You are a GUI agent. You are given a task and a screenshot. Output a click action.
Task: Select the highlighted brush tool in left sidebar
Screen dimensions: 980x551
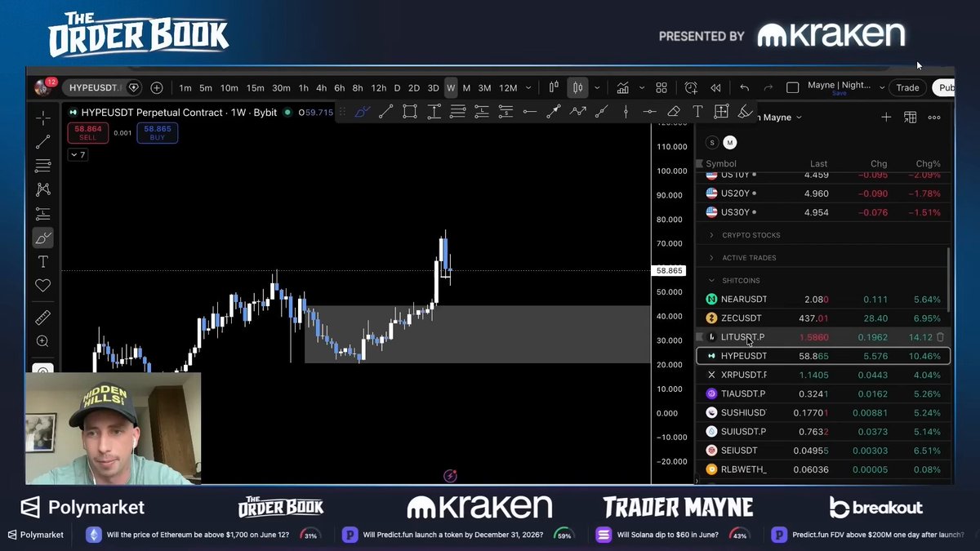(43, 238)
